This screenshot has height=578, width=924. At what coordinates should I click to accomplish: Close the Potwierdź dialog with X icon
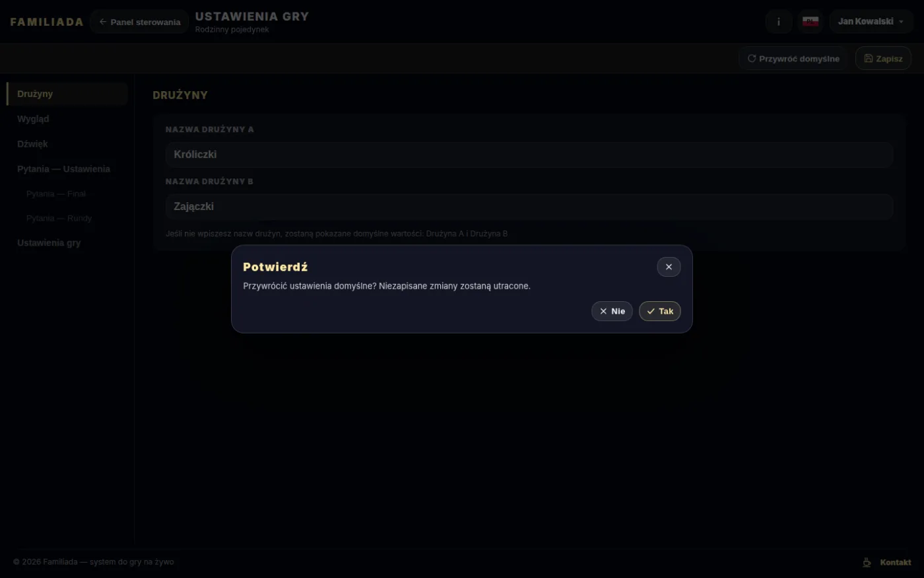669,267
